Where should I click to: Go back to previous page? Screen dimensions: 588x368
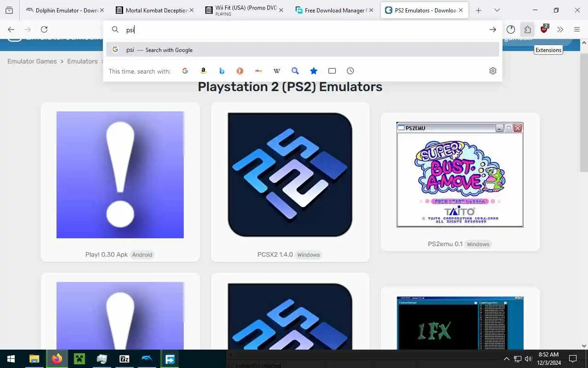click(x=11, y=29)
